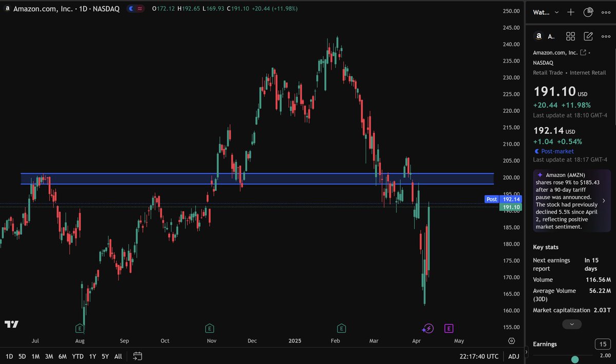Viewport: 616px width, 364px height.
Task: Click the moon post-market session indicator icon
Action: pos(131,9)
